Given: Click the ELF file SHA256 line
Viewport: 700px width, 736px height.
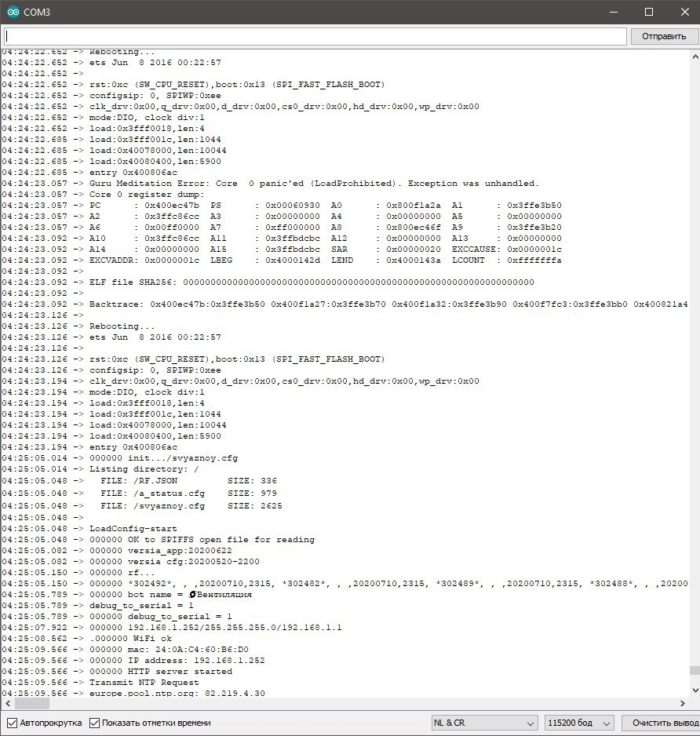Looking at the screenshot, I should [312, 282].
